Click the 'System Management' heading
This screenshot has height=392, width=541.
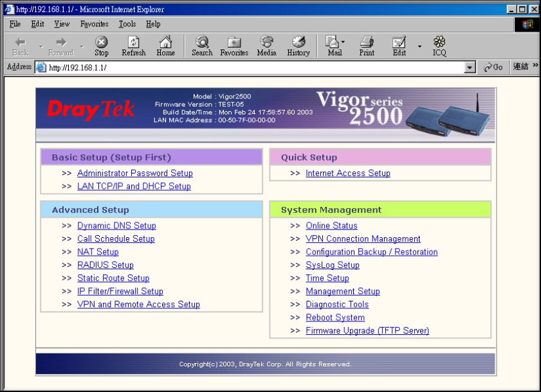[331, 209]
